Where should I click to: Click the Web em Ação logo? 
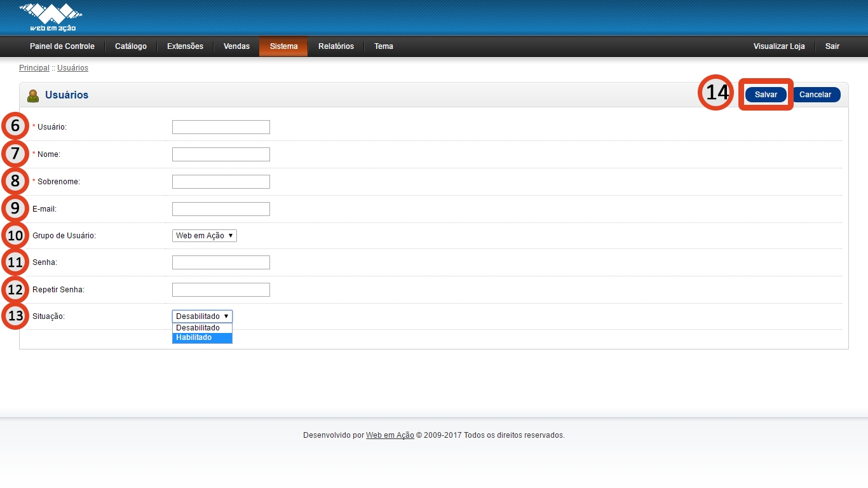(51, 17)
